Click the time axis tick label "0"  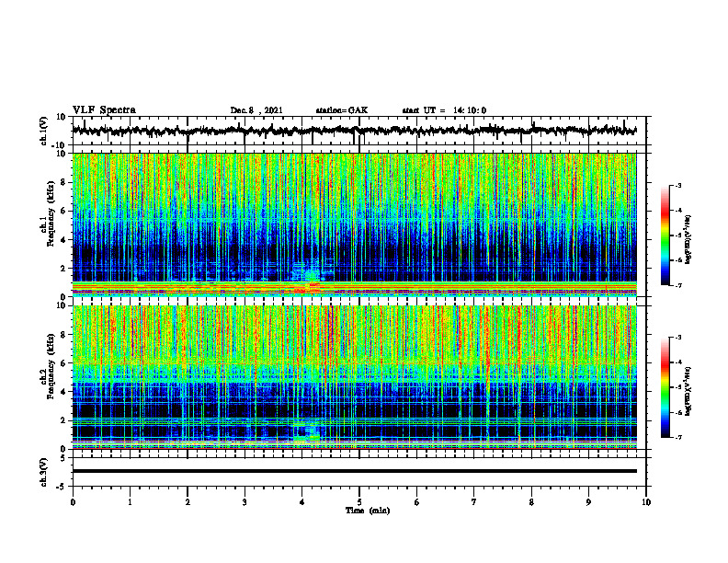[73, 502]
